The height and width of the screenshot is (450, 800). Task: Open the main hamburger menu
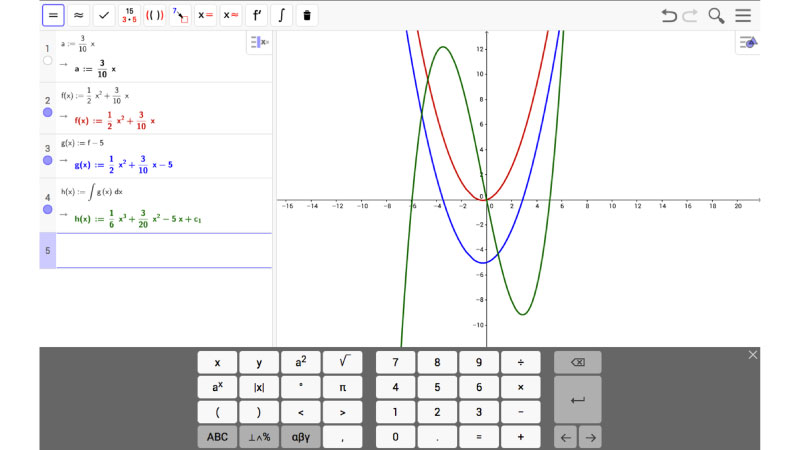point(743,16)
